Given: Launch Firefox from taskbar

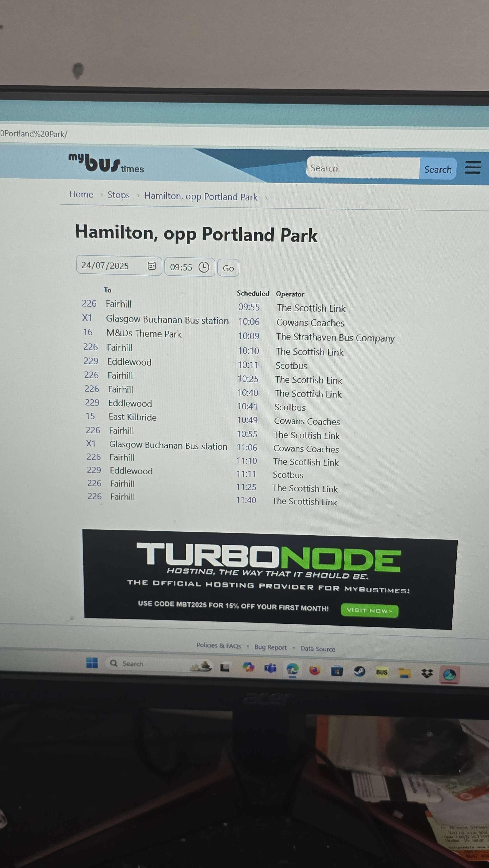Looking at the screenshot, I should [x=315, y=670].
